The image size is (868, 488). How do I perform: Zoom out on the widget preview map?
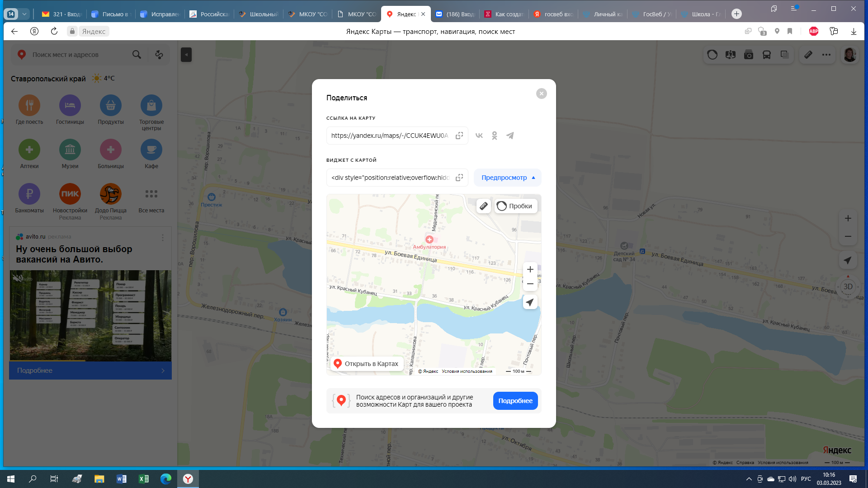tap(530, 284)
